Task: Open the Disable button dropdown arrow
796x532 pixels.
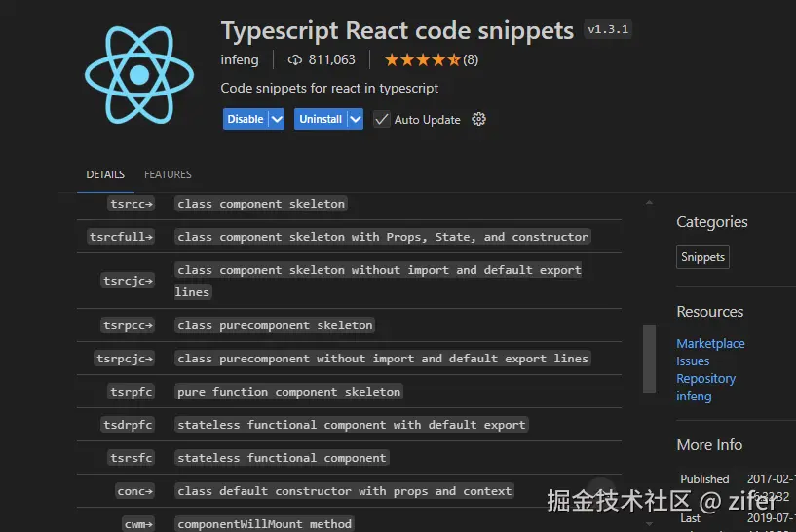Action: coord(277,119)
